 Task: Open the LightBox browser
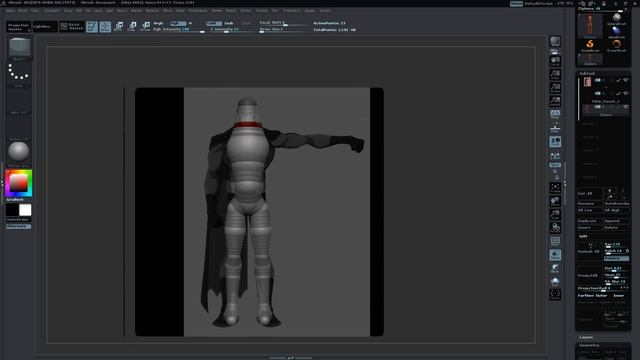coord(44,27)
